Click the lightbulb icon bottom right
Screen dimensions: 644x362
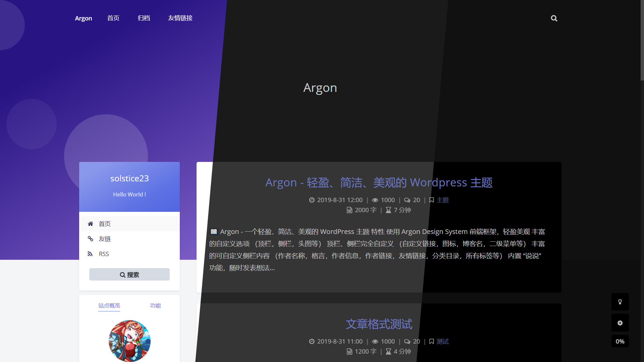[x=620, y=302]
